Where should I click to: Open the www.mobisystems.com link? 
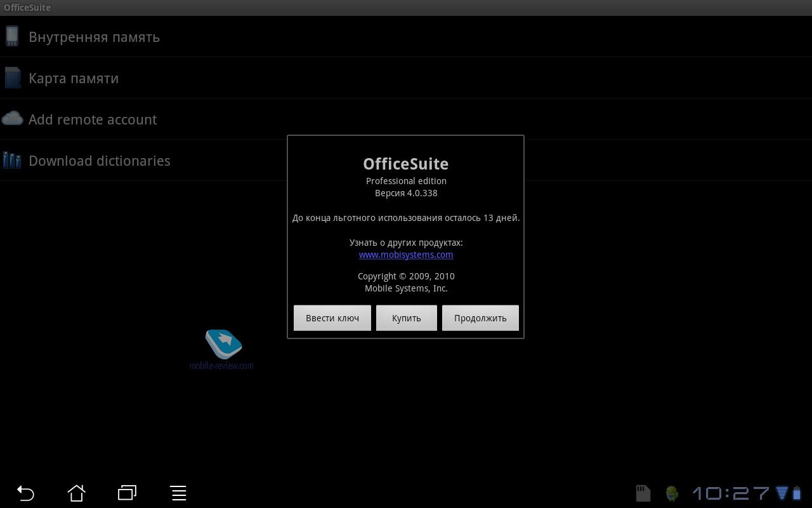tap(406, 255)
